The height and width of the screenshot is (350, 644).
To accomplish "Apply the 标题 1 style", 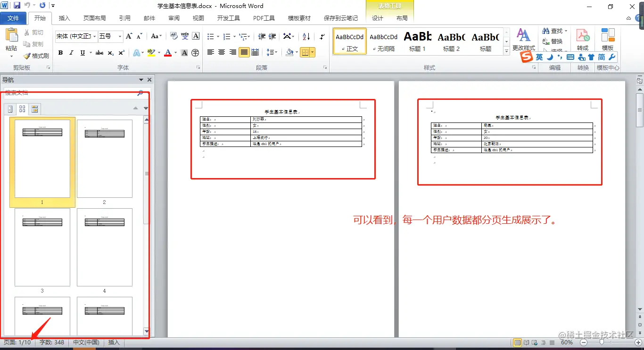I will click(417, 41).
